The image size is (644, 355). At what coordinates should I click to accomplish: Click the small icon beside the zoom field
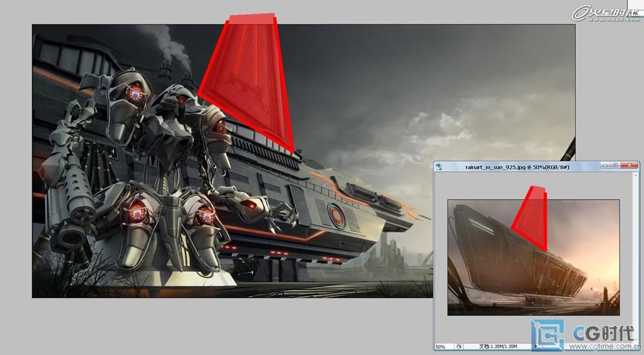pyautogui.click(x=459, y=347)
